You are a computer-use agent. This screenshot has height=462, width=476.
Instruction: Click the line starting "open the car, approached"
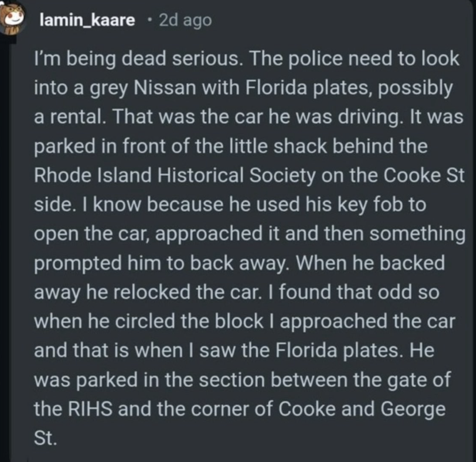tap(249, 234)
